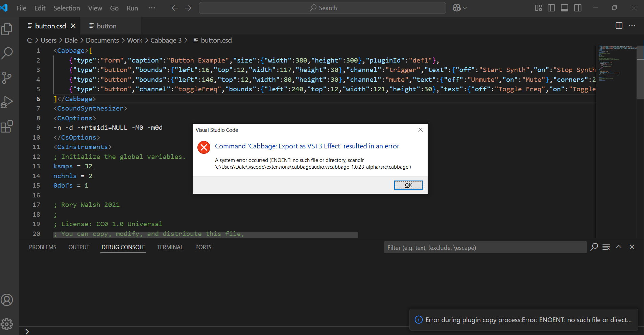644x335 pixels.
Task: Close the Visual Studio Code error dialog
Action: 421,130
